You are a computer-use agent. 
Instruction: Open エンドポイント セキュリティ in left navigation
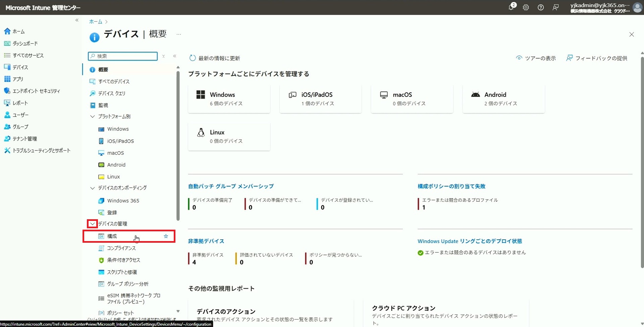pyautogui.click(x=36, y=91)
